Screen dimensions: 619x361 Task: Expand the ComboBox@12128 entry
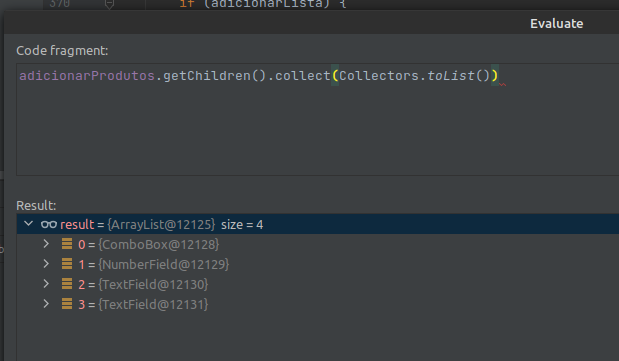46,244
